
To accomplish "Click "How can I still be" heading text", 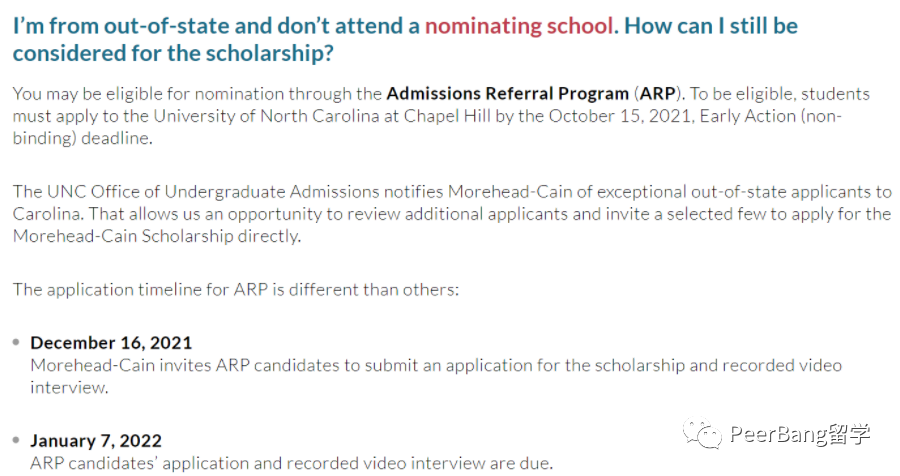I will [x=711, y=26].
